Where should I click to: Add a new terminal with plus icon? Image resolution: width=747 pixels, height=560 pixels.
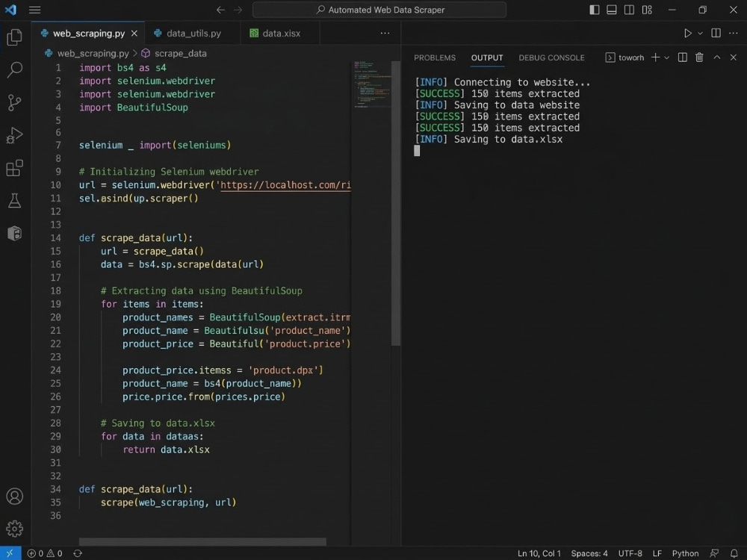tap(656, 57)
